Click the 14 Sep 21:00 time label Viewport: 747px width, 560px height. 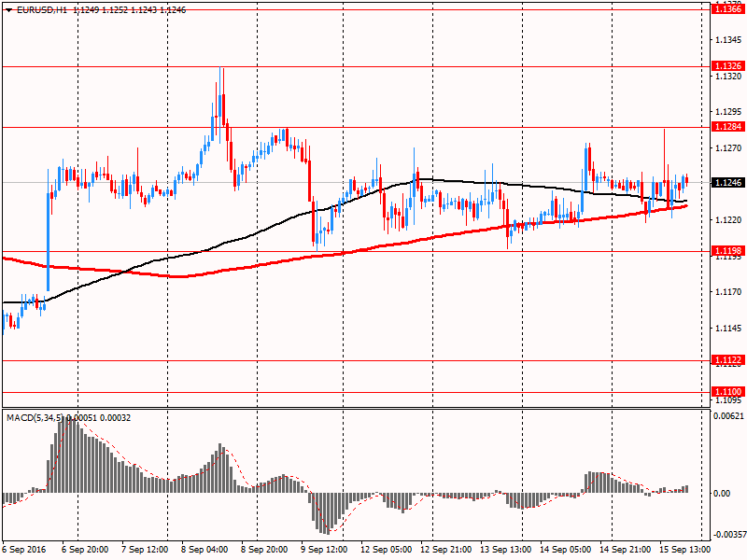[625, 550]
